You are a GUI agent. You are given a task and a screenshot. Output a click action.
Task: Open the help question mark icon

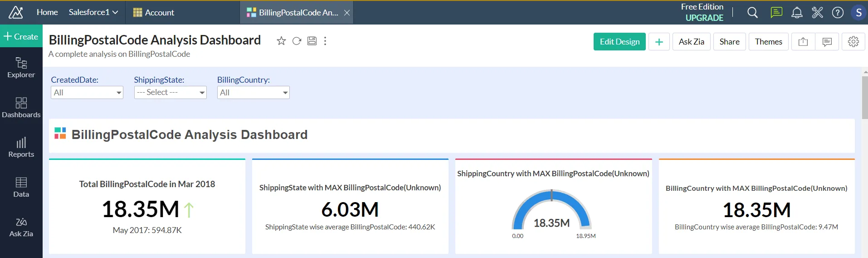point(838,13)
